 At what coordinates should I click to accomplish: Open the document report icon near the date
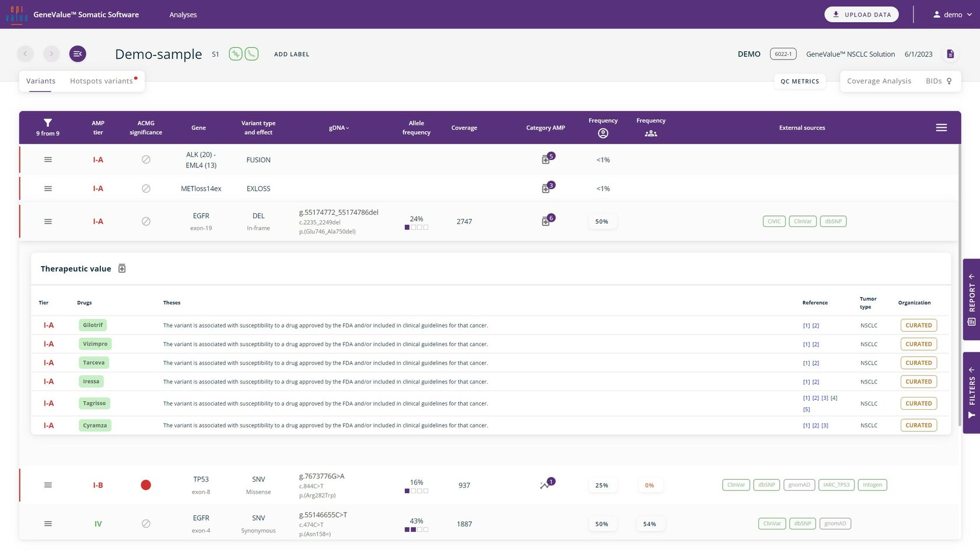950,54
